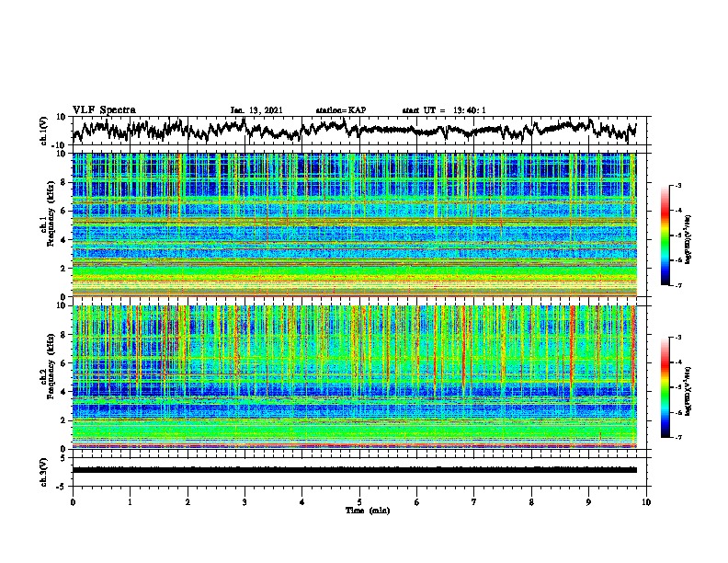Click the "2" kHz tick on ch.2 spectrogram
The height and width of the screenshot is (563, 728).
(x=64, y=420)
